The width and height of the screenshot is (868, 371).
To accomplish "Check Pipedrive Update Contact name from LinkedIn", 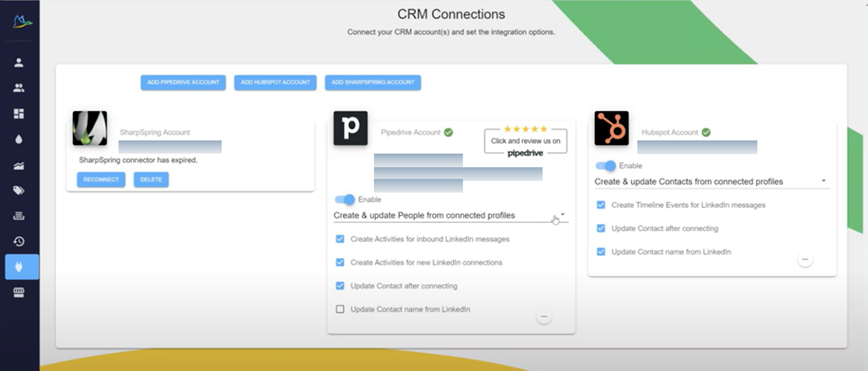I will pos(340,309).
